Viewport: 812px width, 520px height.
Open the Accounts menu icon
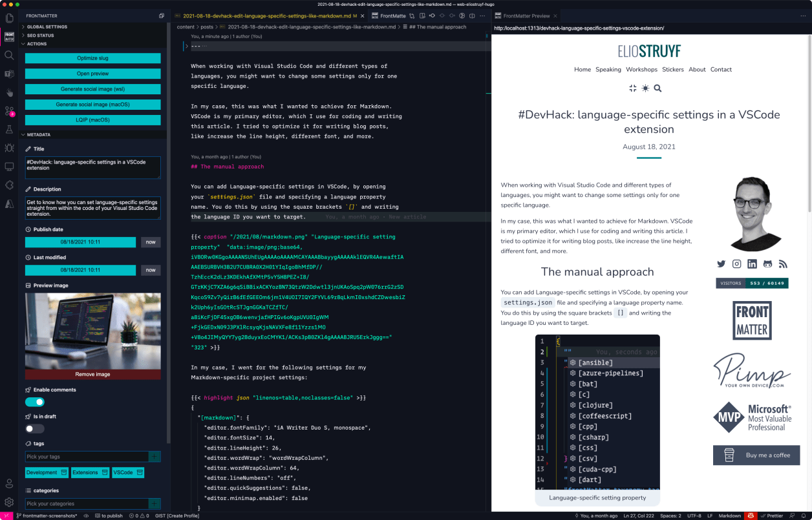[x=9, y=483]
